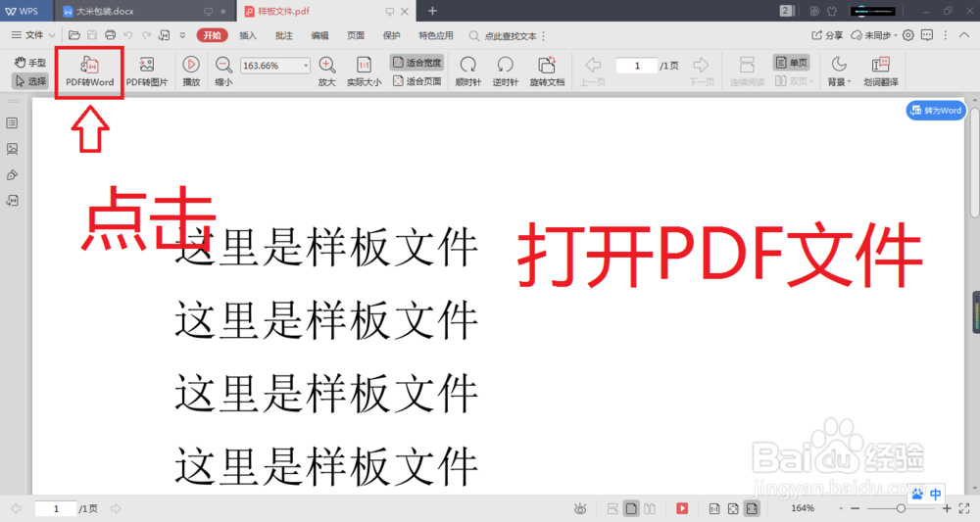Click the save icon in quick toolbar

click(x=92, y=35)
